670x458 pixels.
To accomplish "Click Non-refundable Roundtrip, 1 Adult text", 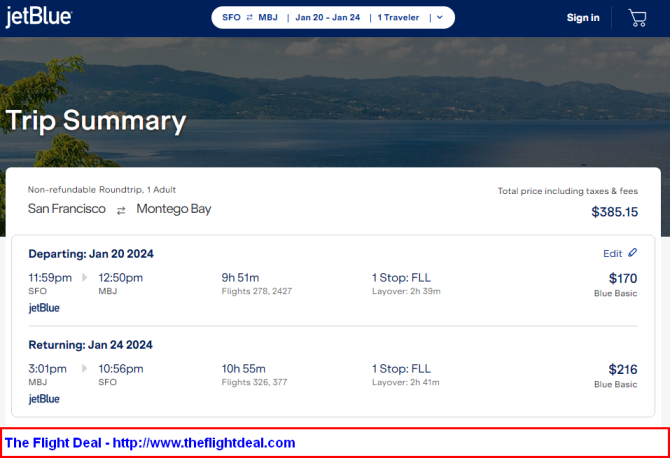I will [x=102, y=190].
